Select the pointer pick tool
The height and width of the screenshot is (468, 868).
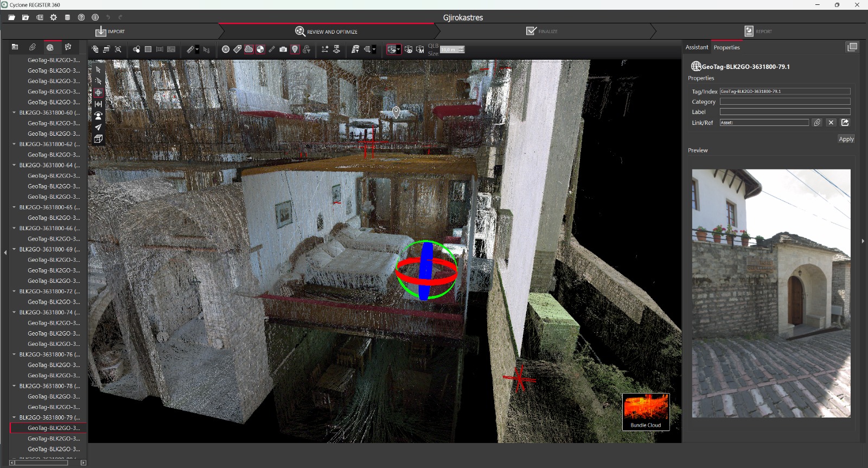coord(98,69)
